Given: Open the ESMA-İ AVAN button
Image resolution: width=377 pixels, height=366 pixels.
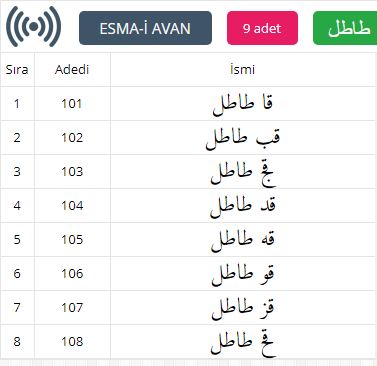Looking at the screenshot, I should pyautogui.click(x=145, y=28).
